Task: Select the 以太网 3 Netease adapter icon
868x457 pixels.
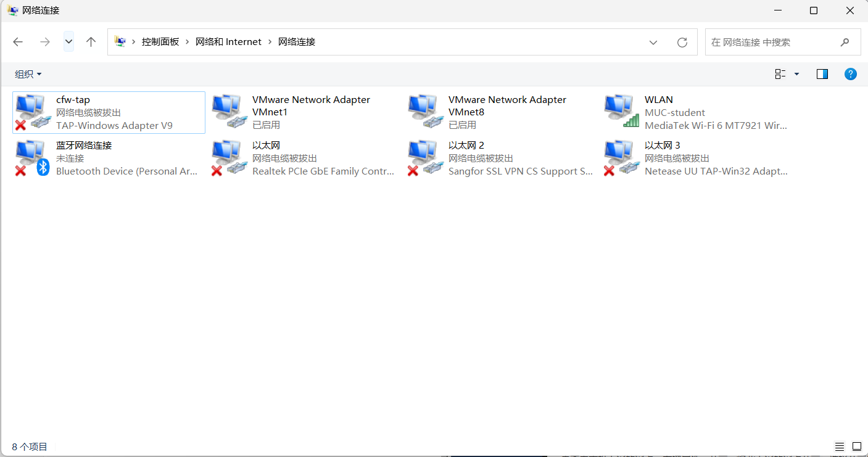Action: 621,158
